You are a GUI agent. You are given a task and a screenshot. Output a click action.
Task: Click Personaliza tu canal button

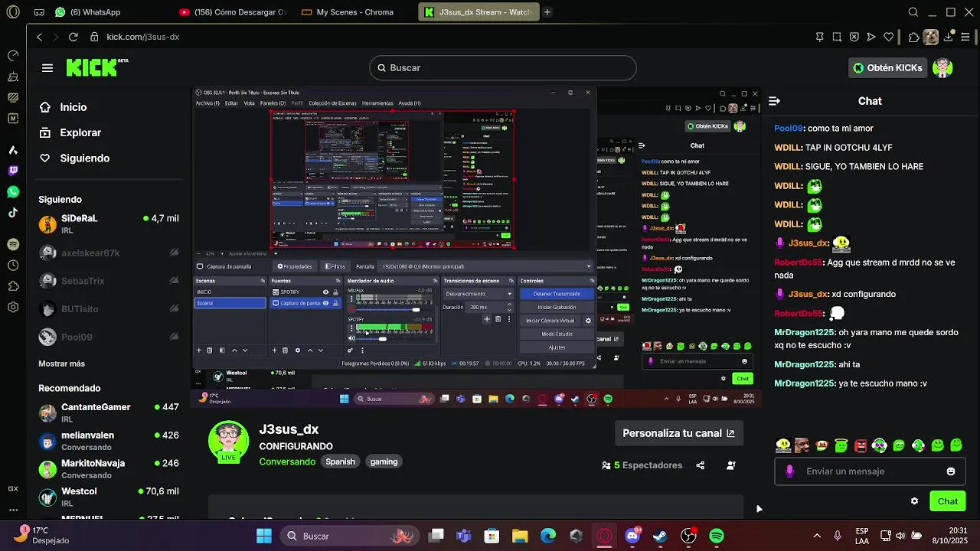coord(678,433)
